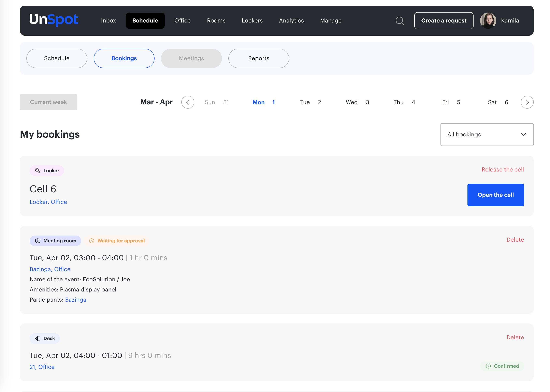This screenshot has width=550, height=392.
Task: Open the Lockers menu
Action: [x=252, y=20]
